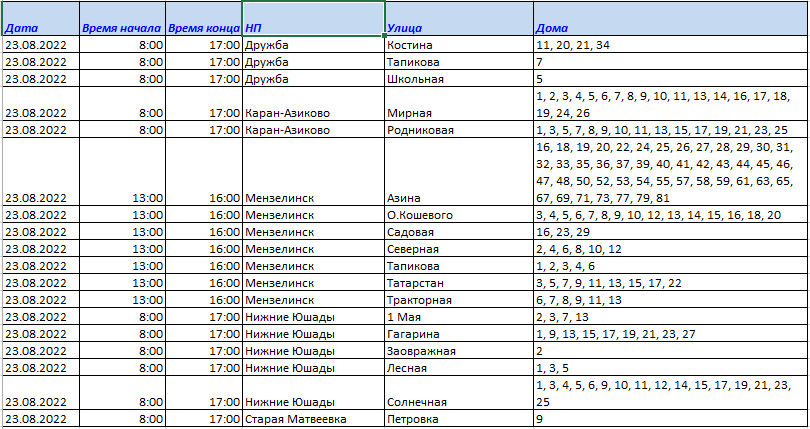Select the "Время начала" header cell
The width and height of the screenshot is (810, 429).
[x=122, y=28]
